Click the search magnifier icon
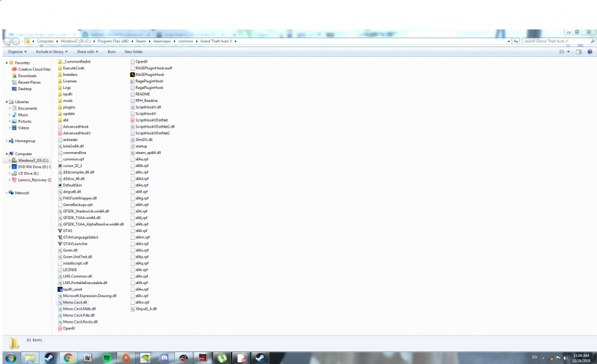Image resolution: width=597 pixels, height=364 pixels. point(592,41)
